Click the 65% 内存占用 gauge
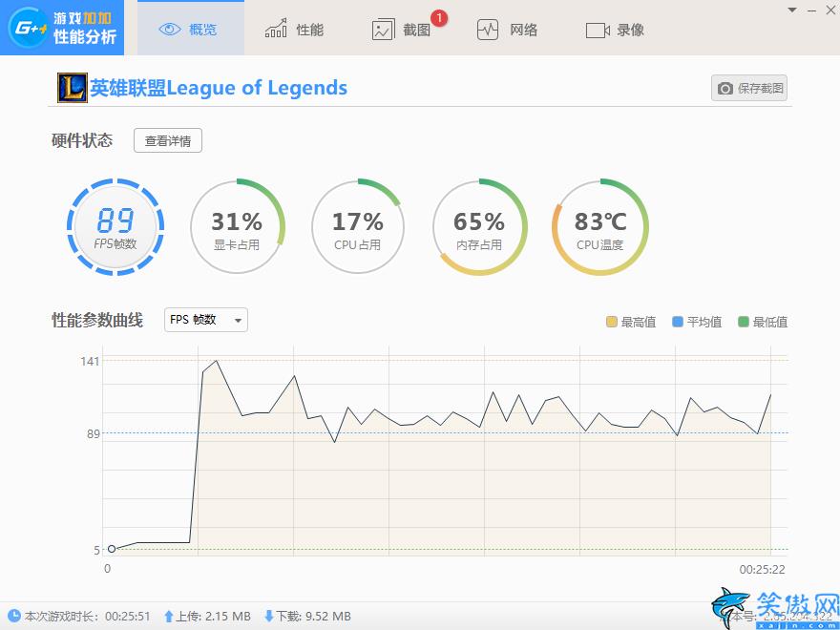This screenshot has height=630, width=840. tap(479, 226)
